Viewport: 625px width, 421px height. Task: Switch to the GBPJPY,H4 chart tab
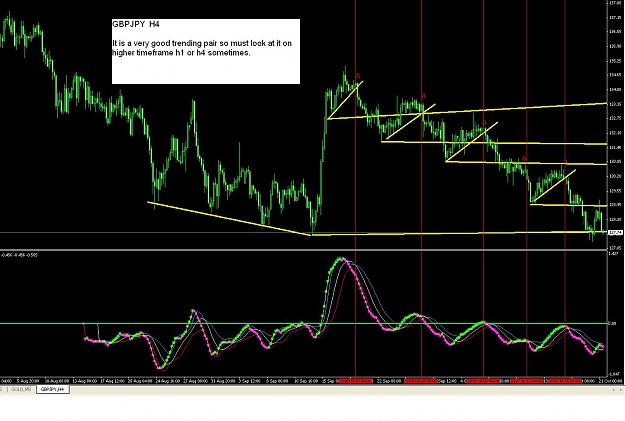pos(53,389)
